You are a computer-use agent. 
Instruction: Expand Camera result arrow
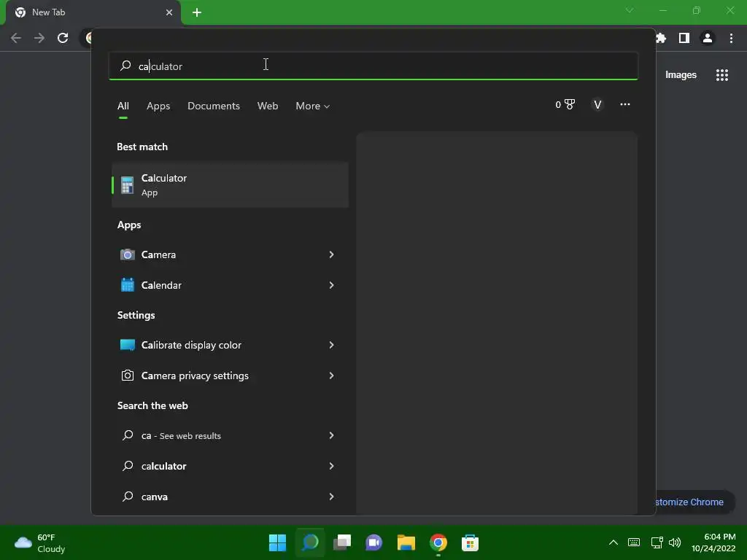tap(331, 254)
